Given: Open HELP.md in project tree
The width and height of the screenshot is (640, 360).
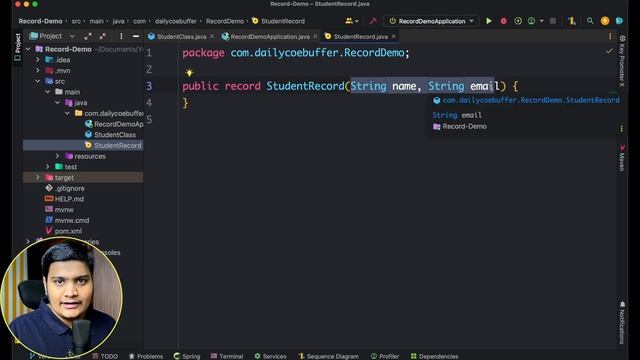Looking at the screenshot, I should point(64,199).
